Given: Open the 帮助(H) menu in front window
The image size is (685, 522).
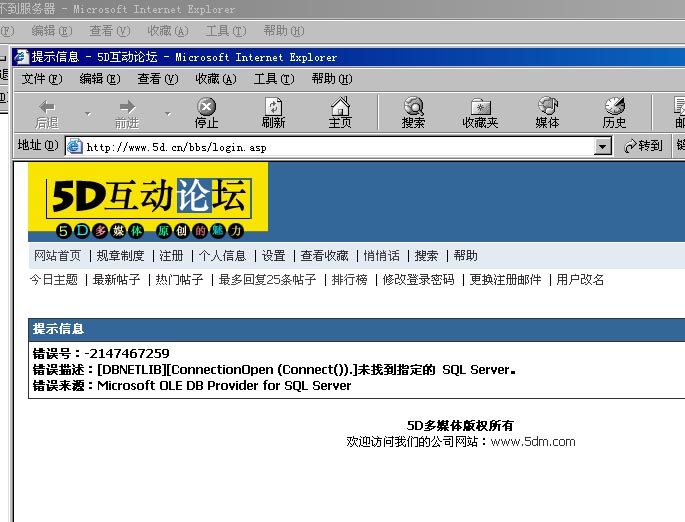Looking at the screenshot, I should 332,79.
